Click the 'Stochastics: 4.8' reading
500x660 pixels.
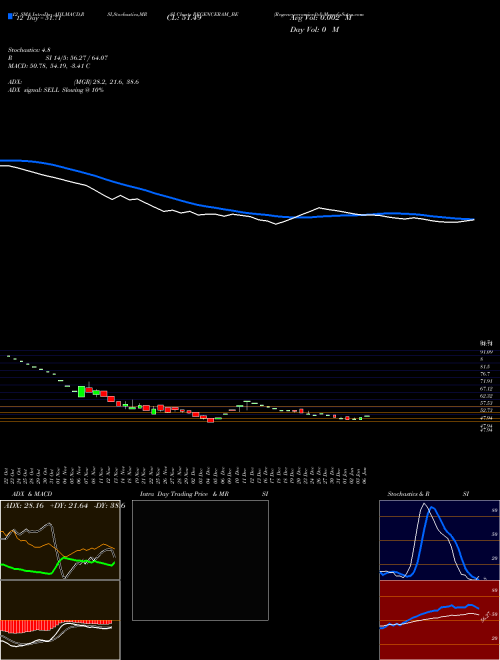tap(29, 50)
